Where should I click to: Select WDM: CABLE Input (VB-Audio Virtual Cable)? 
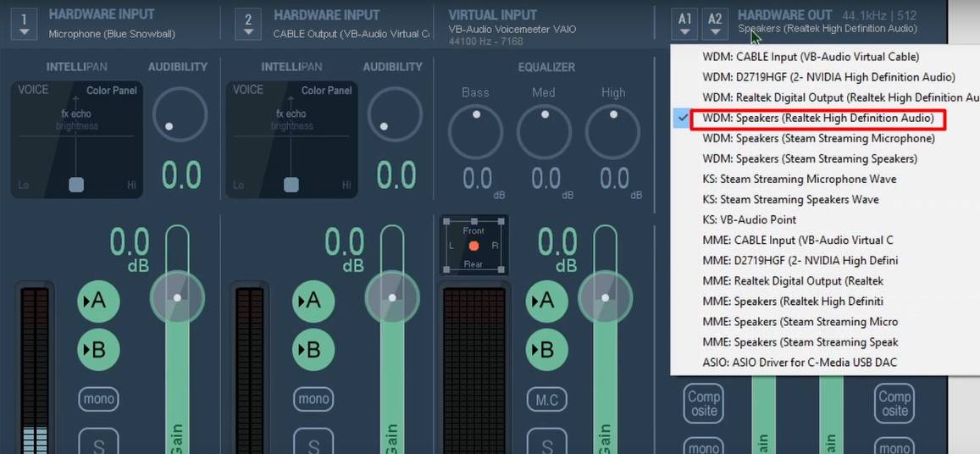click(x=825, y=56)
